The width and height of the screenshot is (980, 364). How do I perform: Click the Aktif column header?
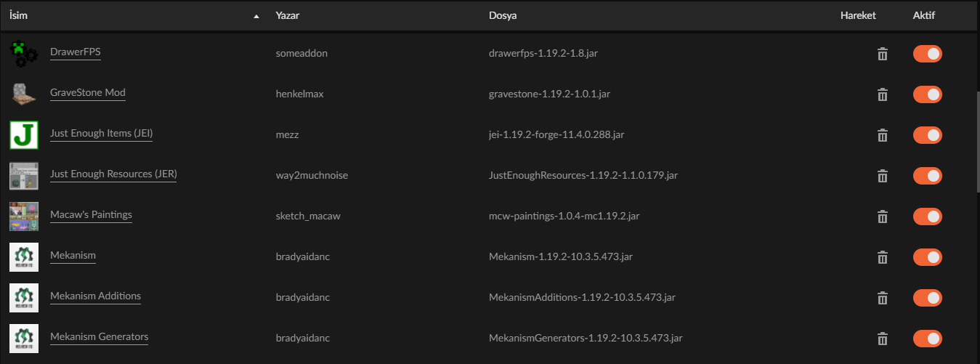pyautogui.click(x=924, y=15)
